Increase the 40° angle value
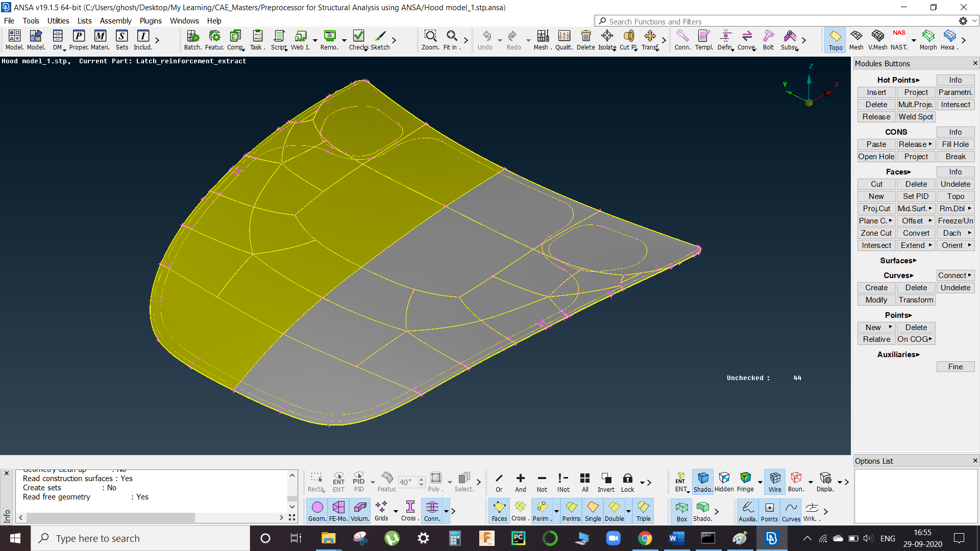The height and width of the screenshot is (551, 980). [421, 479]
